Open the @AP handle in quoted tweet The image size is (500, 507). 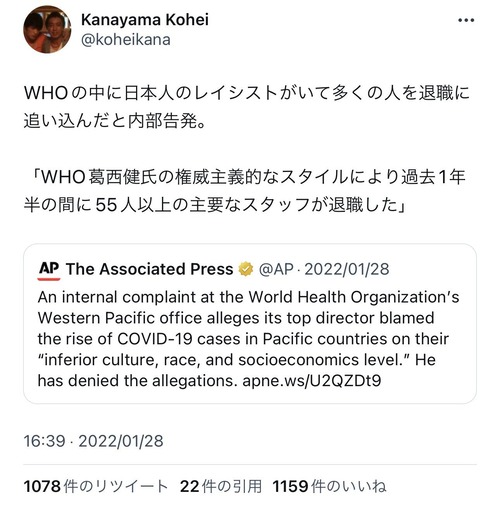276,269
